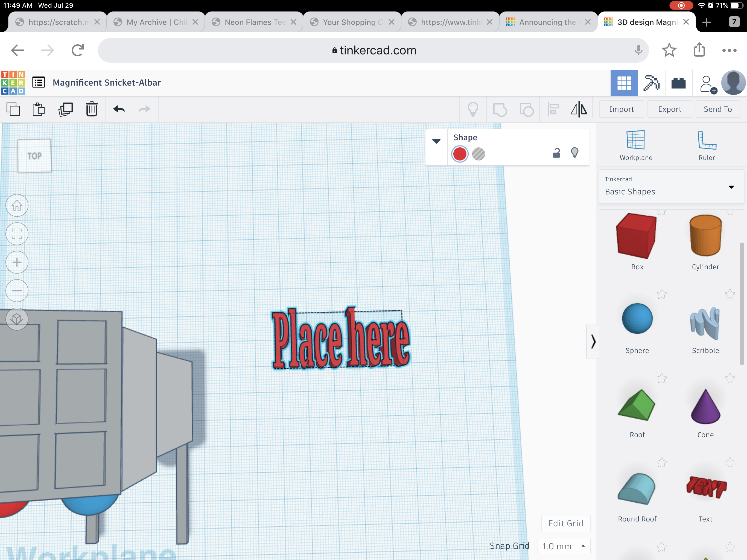Click the Align tool icon
Viewport: 747px width, 560px height.
(x=553, y=109)
